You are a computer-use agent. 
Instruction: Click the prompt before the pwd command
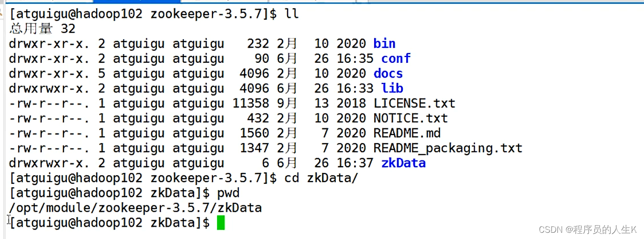pos(110,193)
